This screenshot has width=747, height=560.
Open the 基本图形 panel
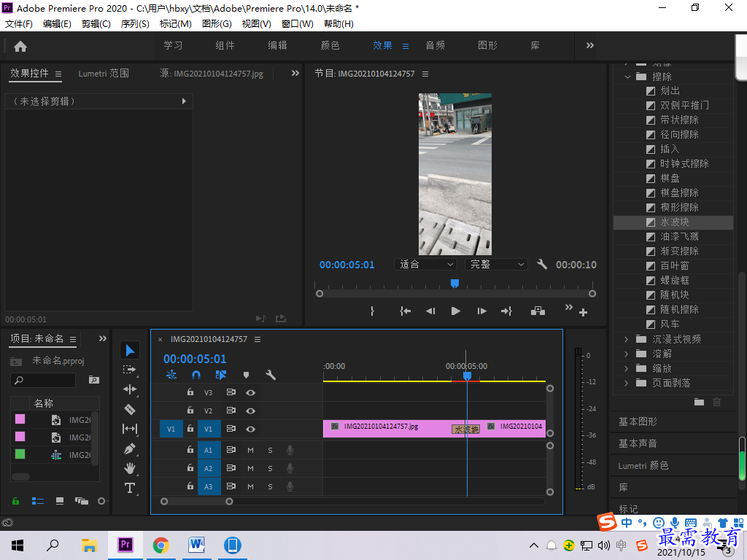[x=638, y=421]
